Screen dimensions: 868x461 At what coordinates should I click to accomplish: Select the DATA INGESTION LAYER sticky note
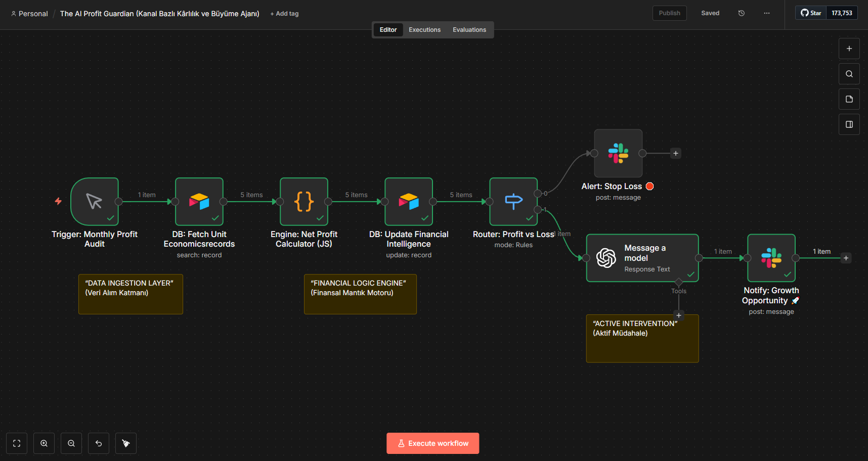click(131, 294)
